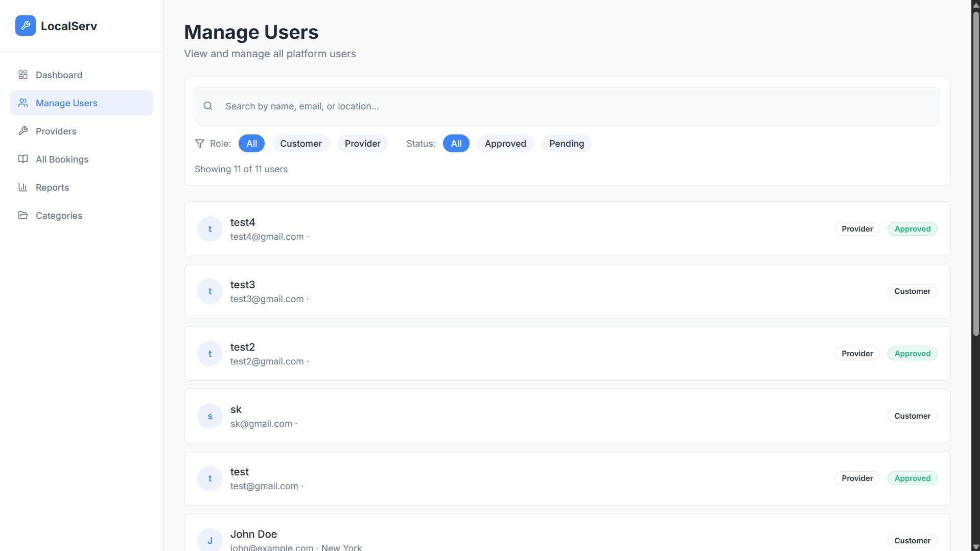Open the Categories section
Screen dimensions: 980x551
point(81,215)
